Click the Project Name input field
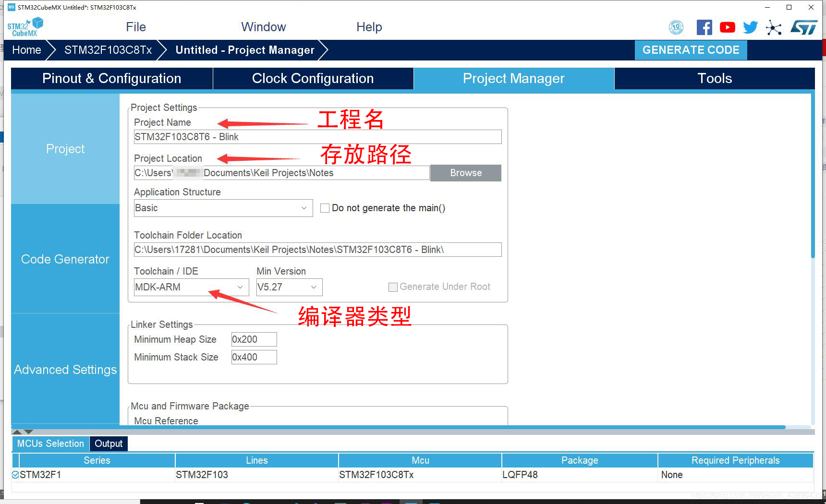The width and height of the screenshot is (826, 504). point(317,137)
